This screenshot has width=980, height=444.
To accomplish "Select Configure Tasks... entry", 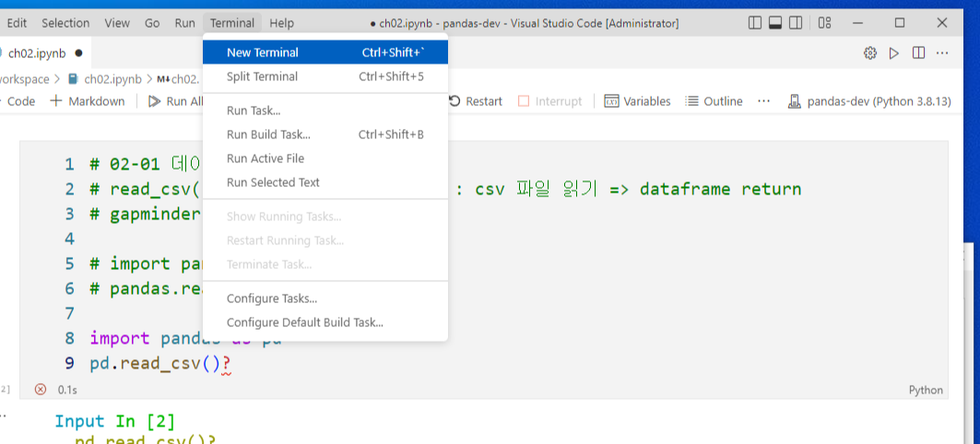I will [325, 298].
